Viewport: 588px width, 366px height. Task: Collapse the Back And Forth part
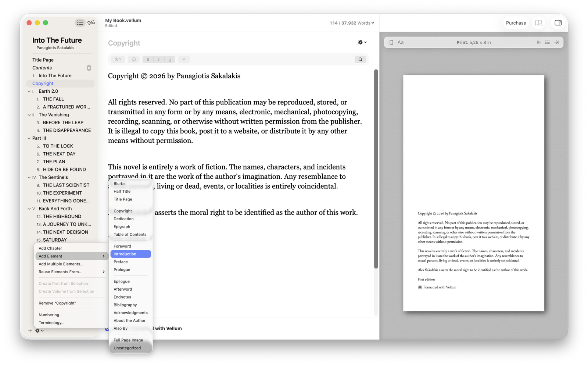29,209
